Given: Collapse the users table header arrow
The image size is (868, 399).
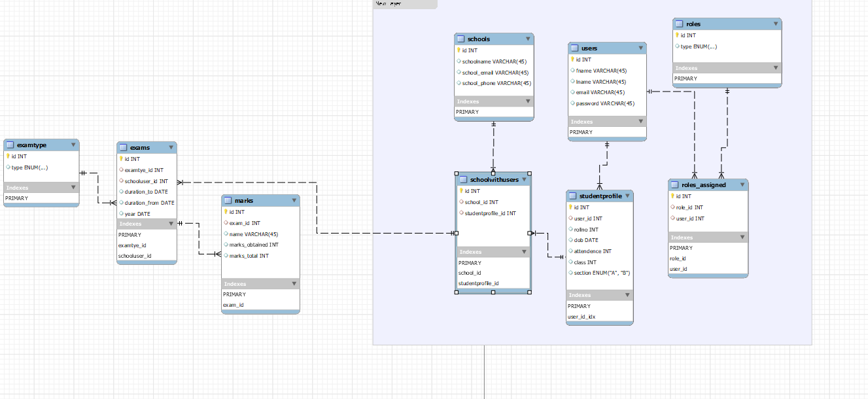Looking at the screenshot, I should [x=641, y=48].
